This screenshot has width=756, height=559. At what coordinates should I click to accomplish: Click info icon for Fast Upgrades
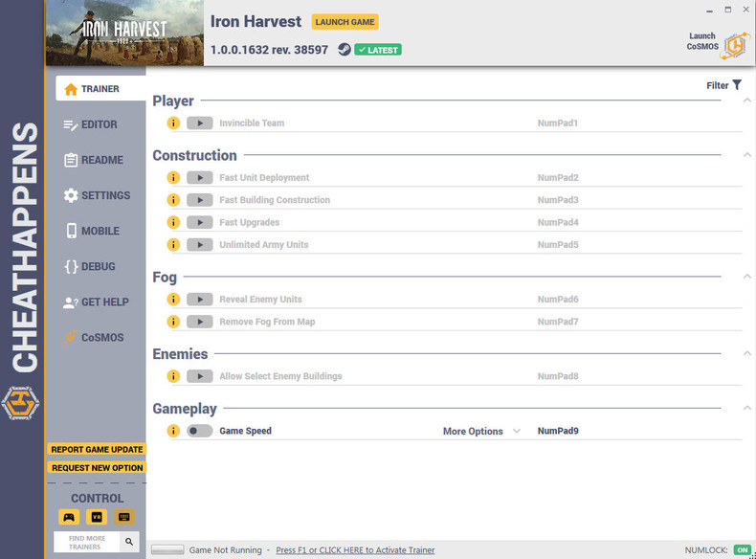point(173,222)
